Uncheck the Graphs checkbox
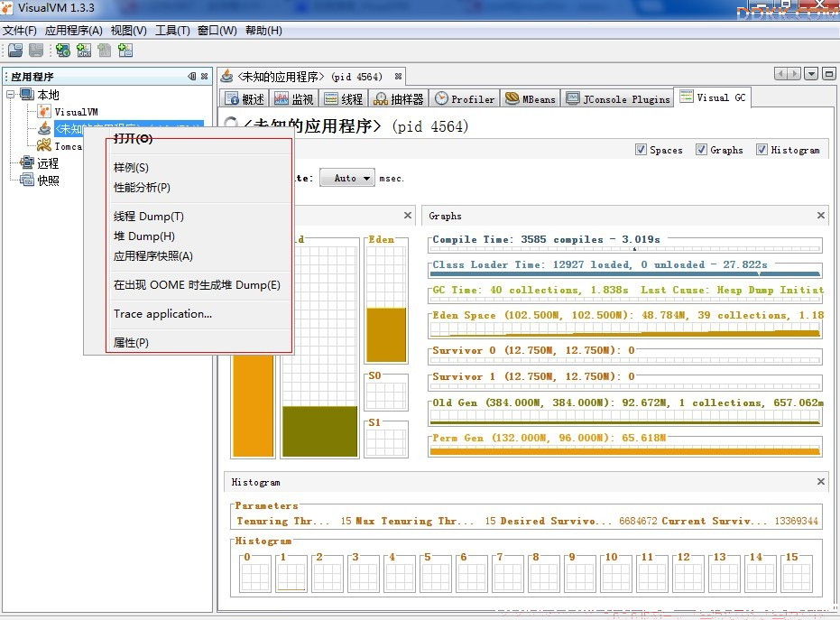840x620 pixels. click(701, 150)
